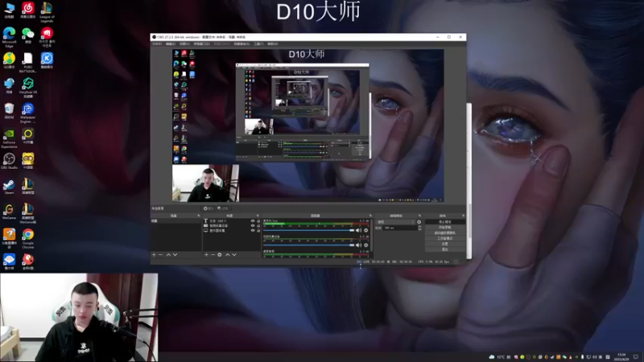Hide the 显示器采集 source
Screen dimensions: 644x362
(253, 231)
